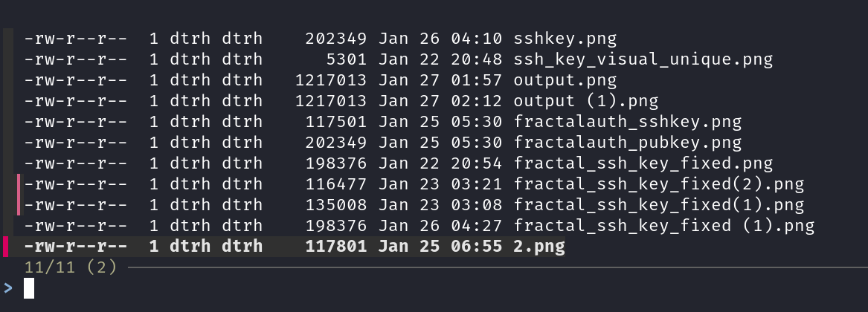
Task: Click the pink pointer marker beside 2.png
Action: tap(6, 247)
